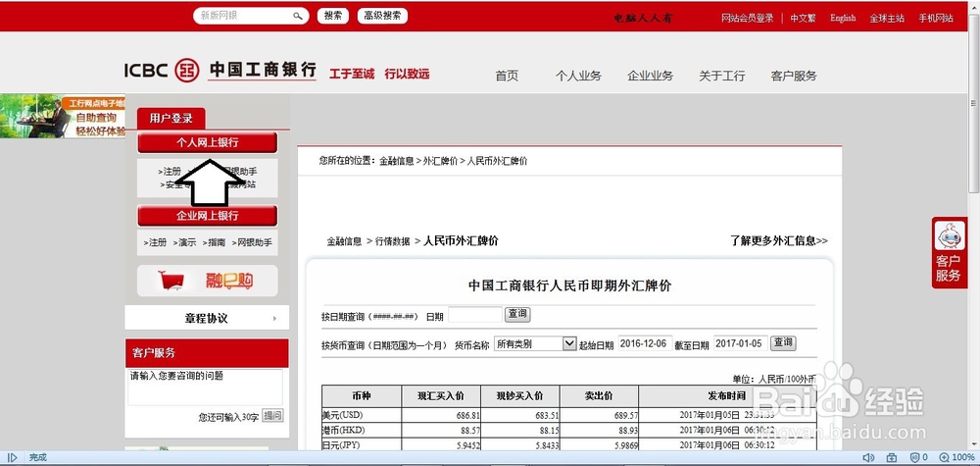980x466 pixels.
Task: Click the 搜索 button
Action: [333, 17]
